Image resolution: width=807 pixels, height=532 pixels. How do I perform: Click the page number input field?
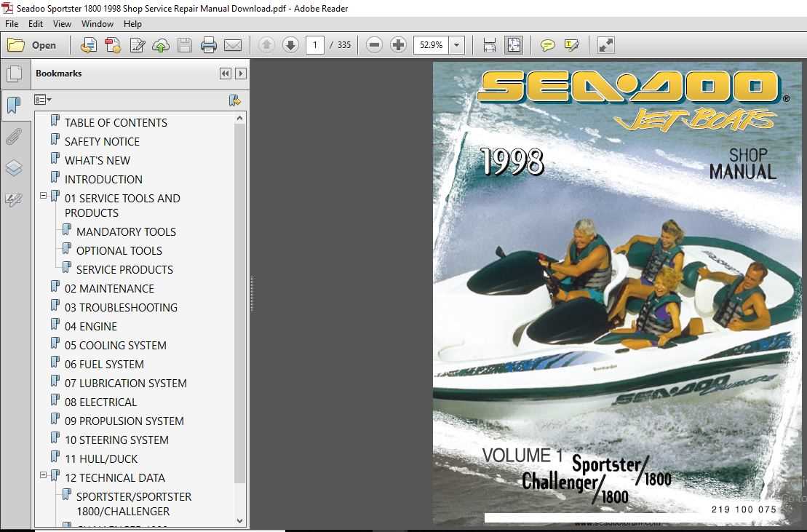(x=315, y=45)
